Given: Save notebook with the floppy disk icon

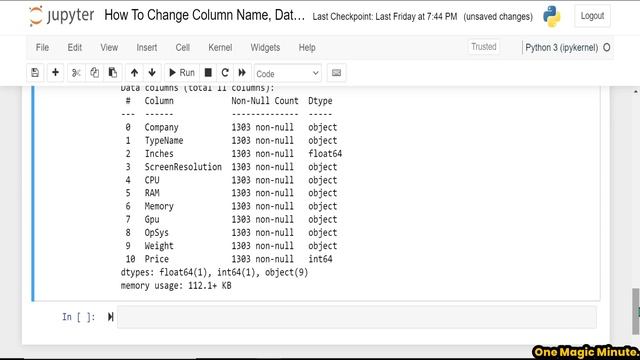Looking at the screenshot, I should (35, 73).
